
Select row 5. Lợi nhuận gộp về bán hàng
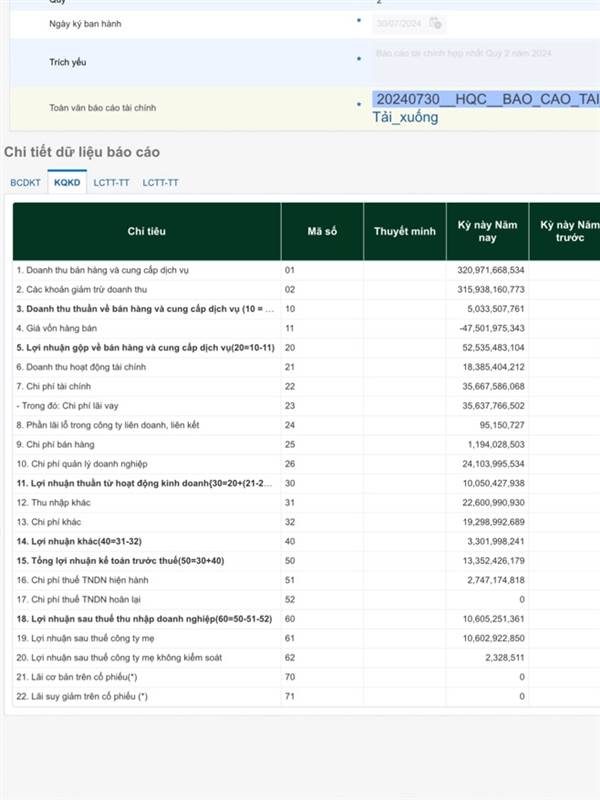306,347
